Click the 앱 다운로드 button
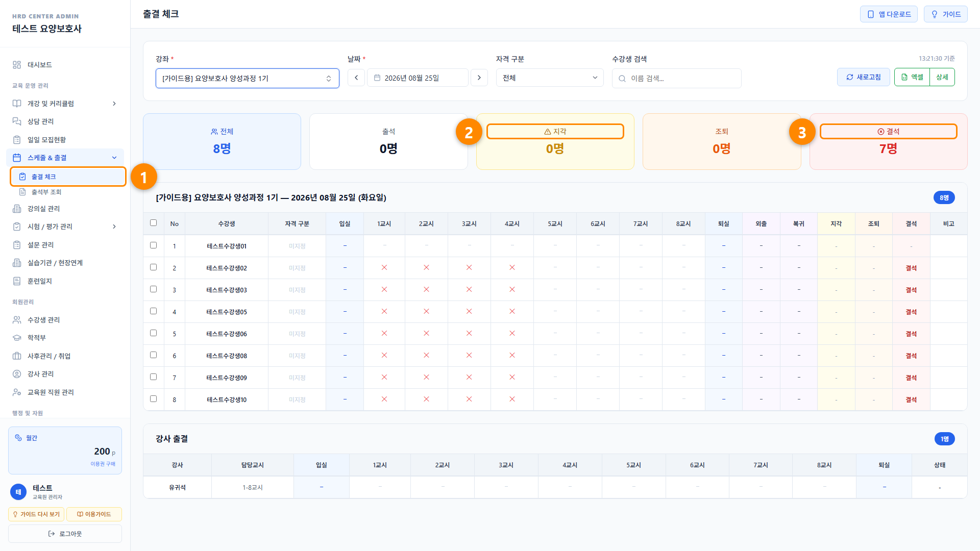 (889, 14)
